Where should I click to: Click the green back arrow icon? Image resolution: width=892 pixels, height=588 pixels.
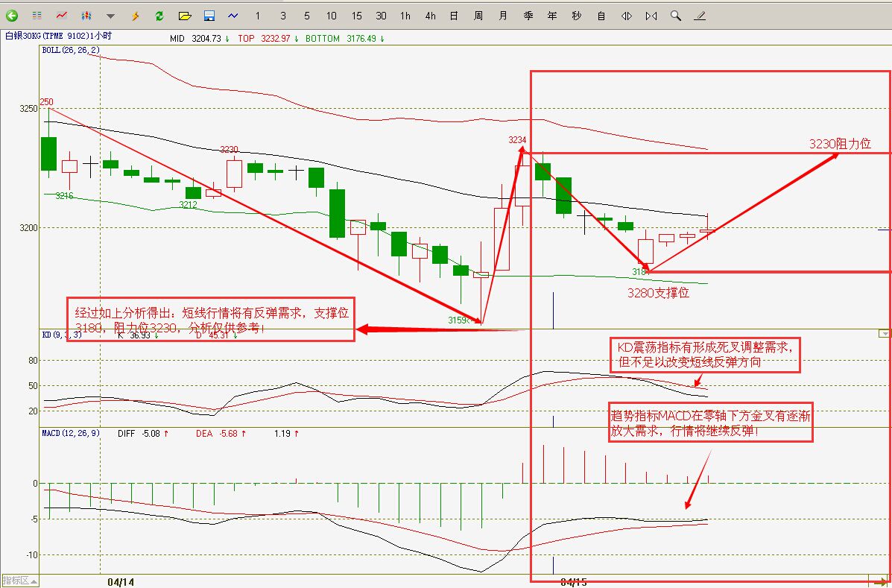12,16
